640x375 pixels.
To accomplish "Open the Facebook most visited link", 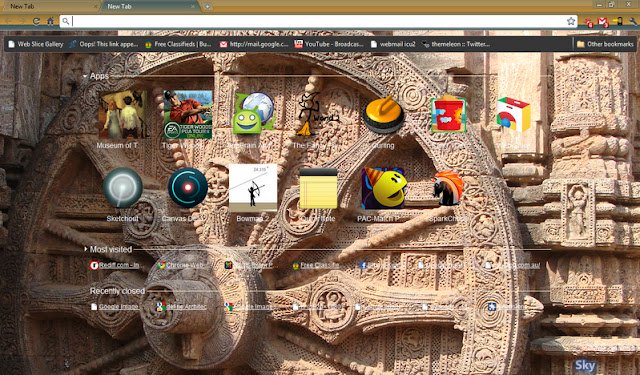I will (379, 265).
